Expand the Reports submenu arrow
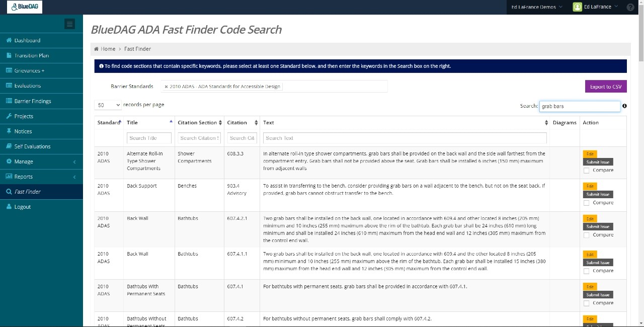Viewport: 644px width, 327px height. [74, 177]
